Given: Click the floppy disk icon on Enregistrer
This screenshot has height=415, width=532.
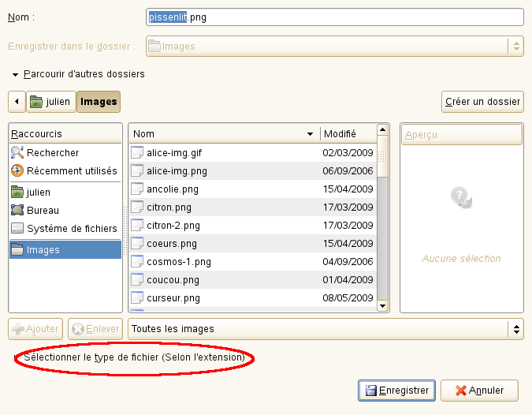Looking at the screenshot, I should point(371,391).
